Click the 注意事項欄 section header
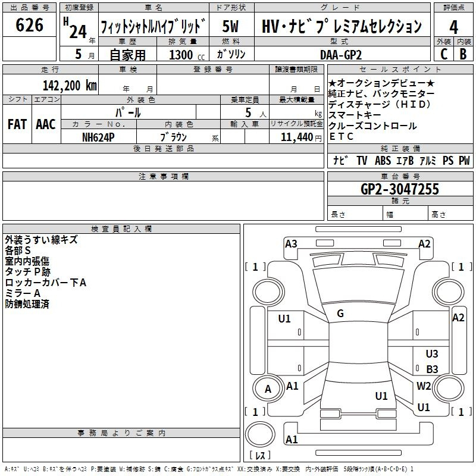 point(163,176)
